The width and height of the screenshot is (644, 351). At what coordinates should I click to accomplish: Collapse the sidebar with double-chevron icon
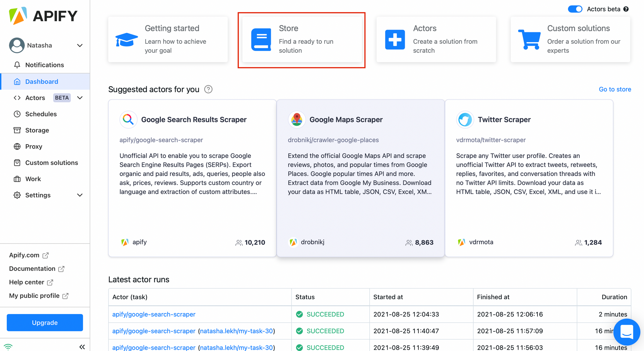click(x=82, y=346)
